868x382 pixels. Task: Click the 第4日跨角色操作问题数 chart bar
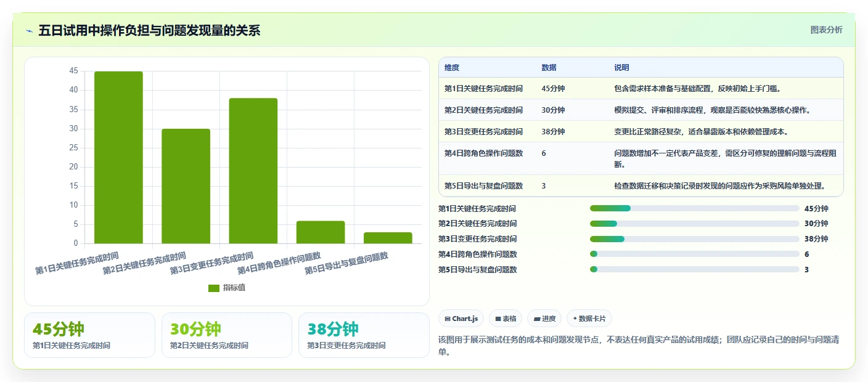[321, 232]
